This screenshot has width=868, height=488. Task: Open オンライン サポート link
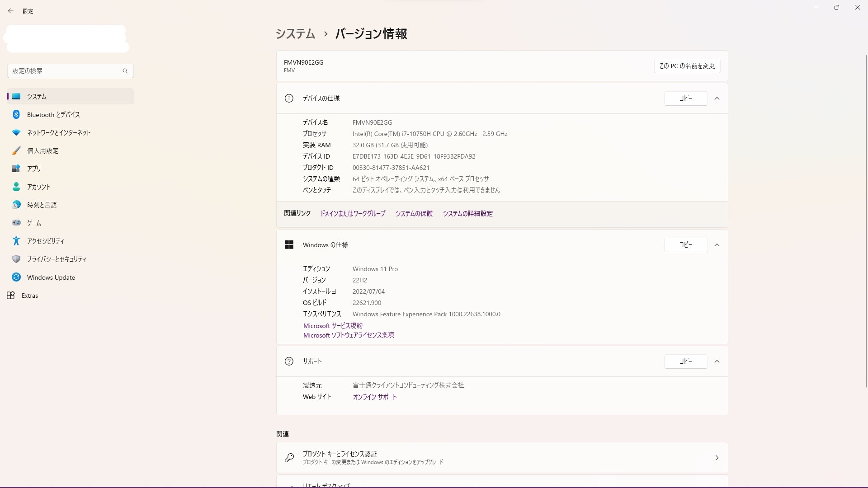pos(375,397)
